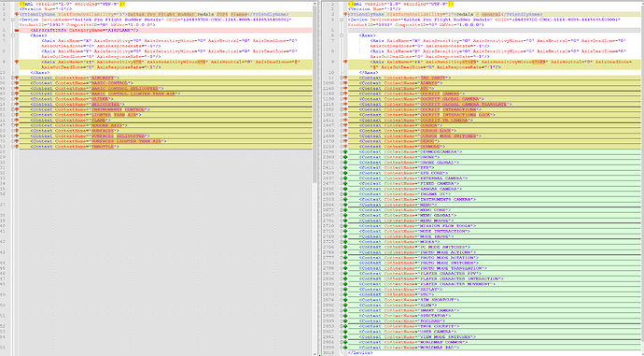Click the SPECTATOR context line
The image size is (644, 356).
click(495, 316)
